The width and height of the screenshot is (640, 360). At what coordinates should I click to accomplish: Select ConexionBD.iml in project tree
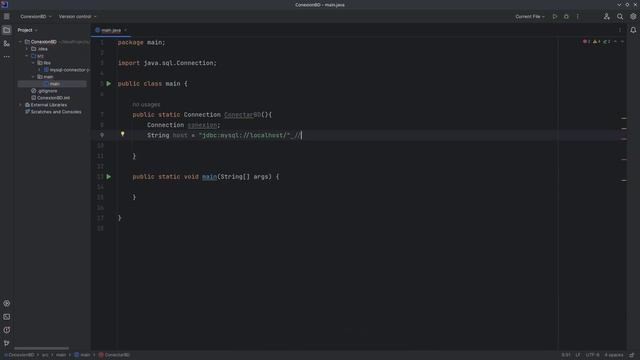[x=51, y=98]
